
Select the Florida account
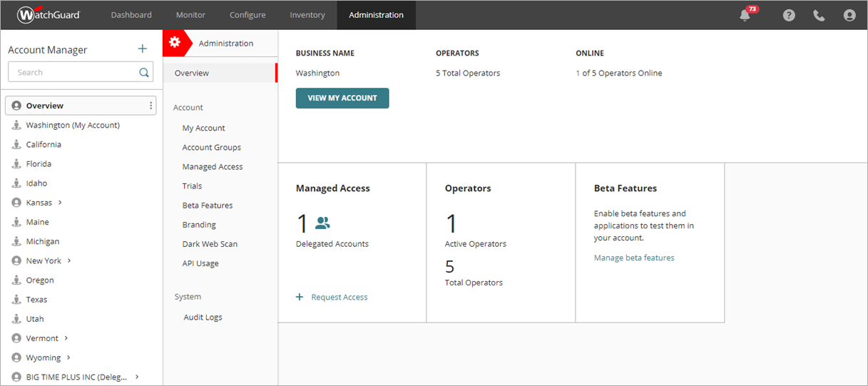click(x=39, y=163)
